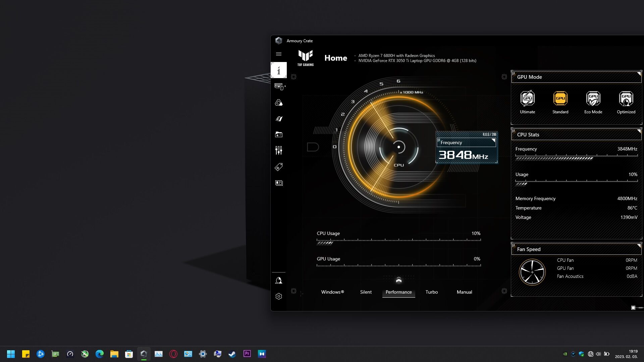Switch to the Turbo operating mode
Image resolution: width=644 pixels, height=362 pixels.
click(x=432, y=292)
